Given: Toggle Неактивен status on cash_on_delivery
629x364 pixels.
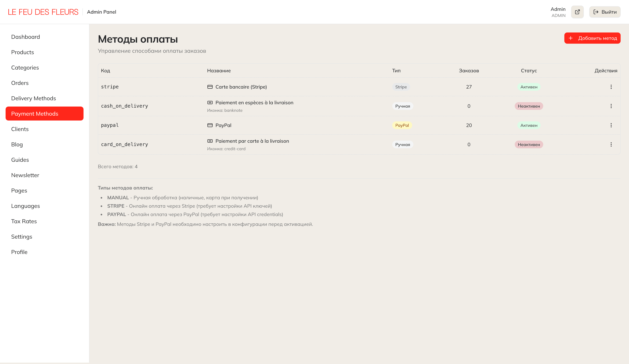Looking at the screenshot, I should tap(529, 106).
